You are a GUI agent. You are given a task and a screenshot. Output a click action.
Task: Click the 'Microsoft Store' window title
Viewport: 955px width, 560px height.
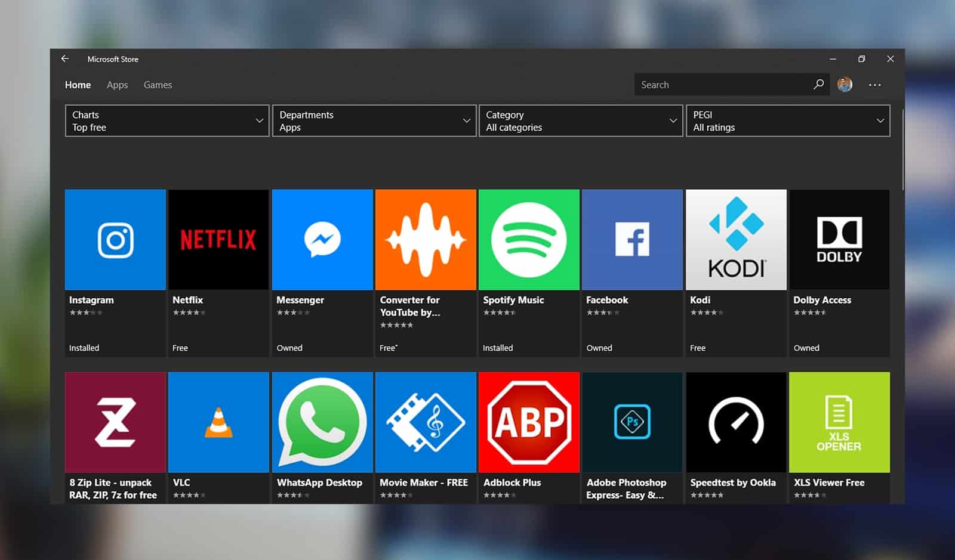pos(113,59)
